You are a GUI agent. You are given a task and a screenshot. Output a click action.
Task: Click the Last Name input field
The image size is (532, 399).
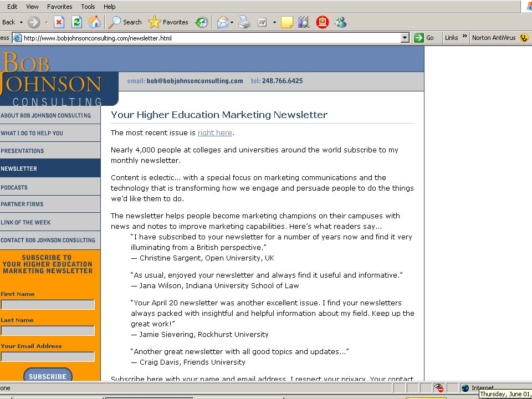click(x=48, y=330)
